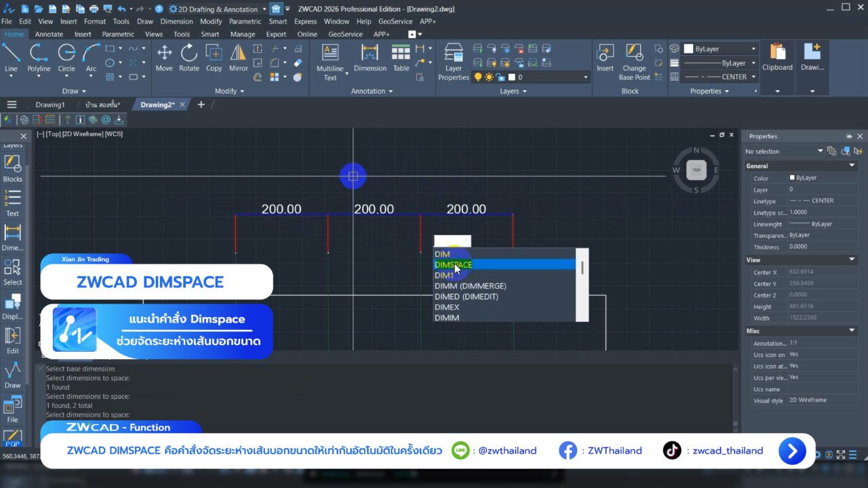Open the 'No selection' object dropdown
868x488 pixels.
(x=820, y=151)
